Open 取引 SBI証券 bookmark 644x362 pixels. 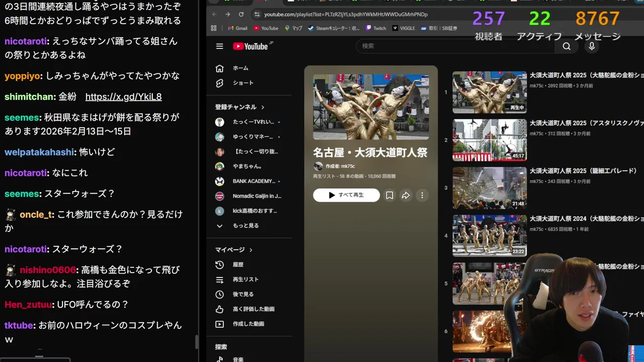pyautogui.click(x=439, y=28)
